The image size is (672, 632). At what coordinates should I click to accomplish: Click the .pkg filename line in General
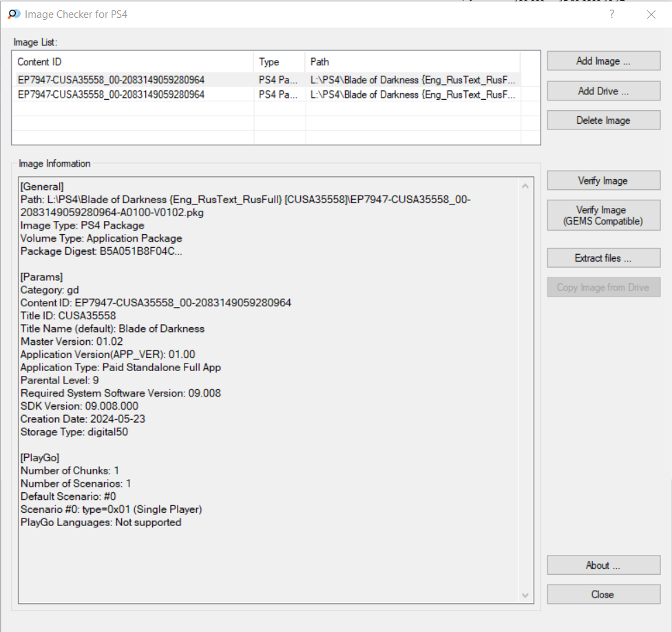click(x=112, y=213)
